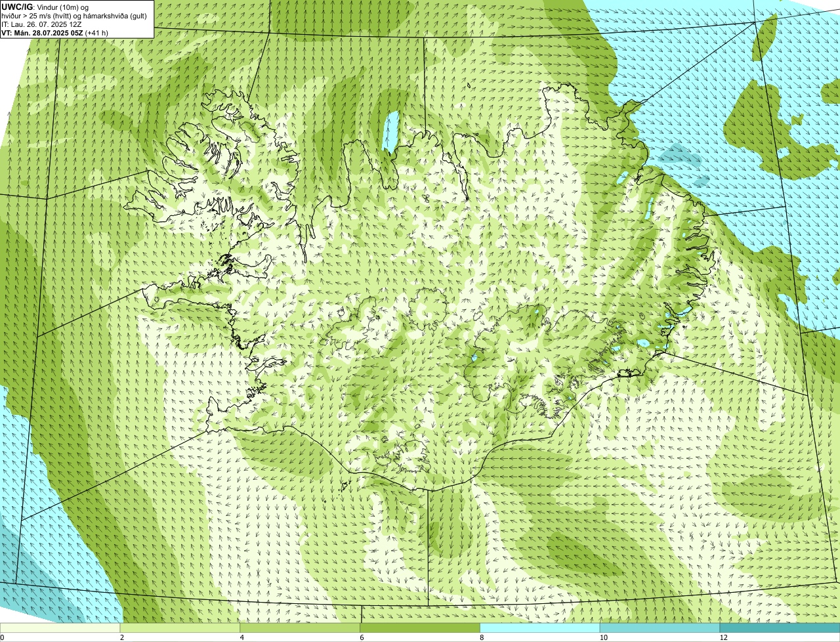This screenshot has height=642, width=840.
Task: Click the "(+41 h)" forecast offset text
Action: point(96,32)
